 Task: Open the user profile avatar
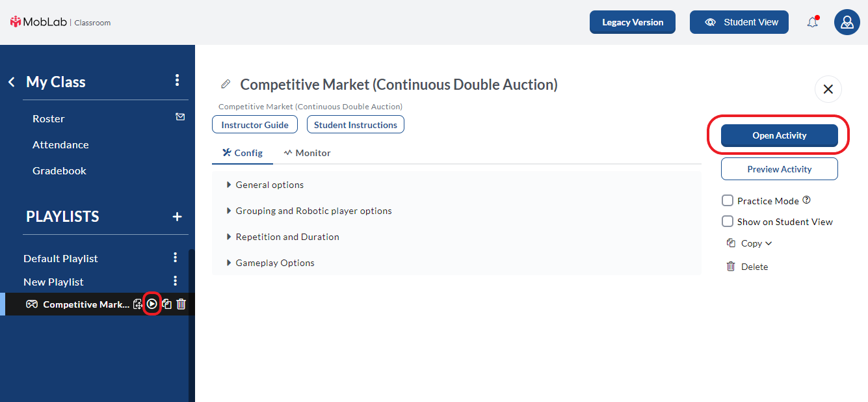click(x=847, y=22)
